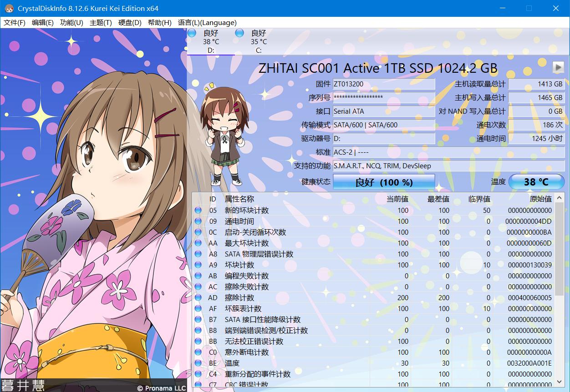Click the CrystalDiskInfo app icon in title bar
This screenshot has height=392, width=570.
point(9,8)
